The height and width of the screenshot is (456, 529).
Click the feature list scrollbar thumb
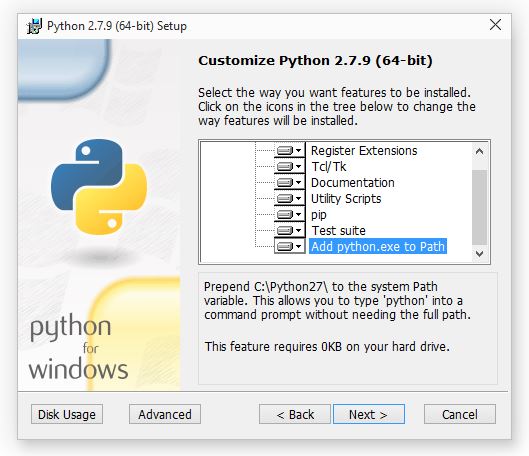click(479, 207)
